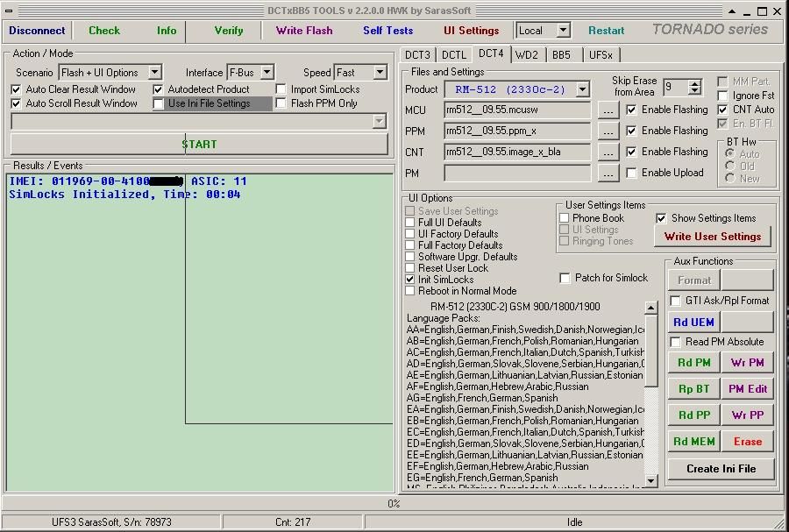Click Write User Settings

(713, 237)
